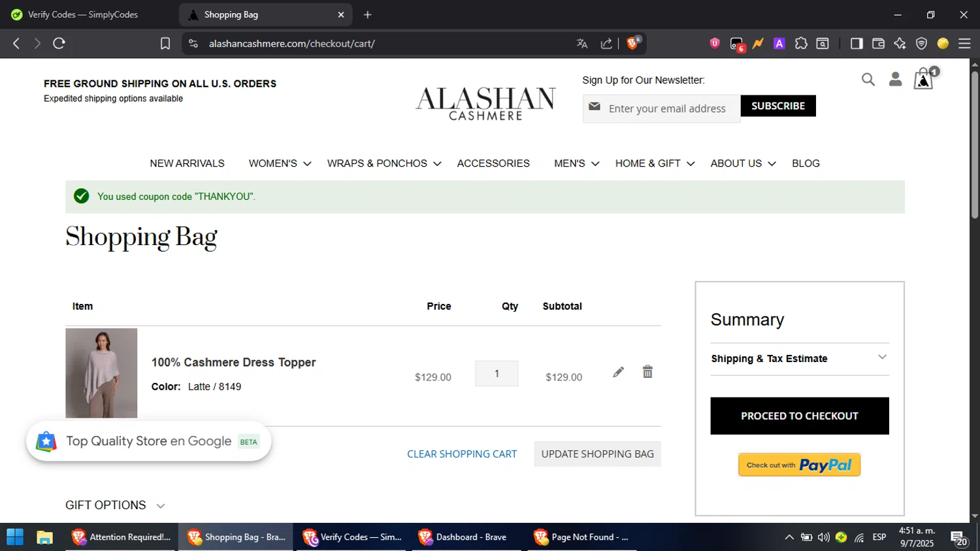Click the yellow coin extension icon

coord(943,43)
